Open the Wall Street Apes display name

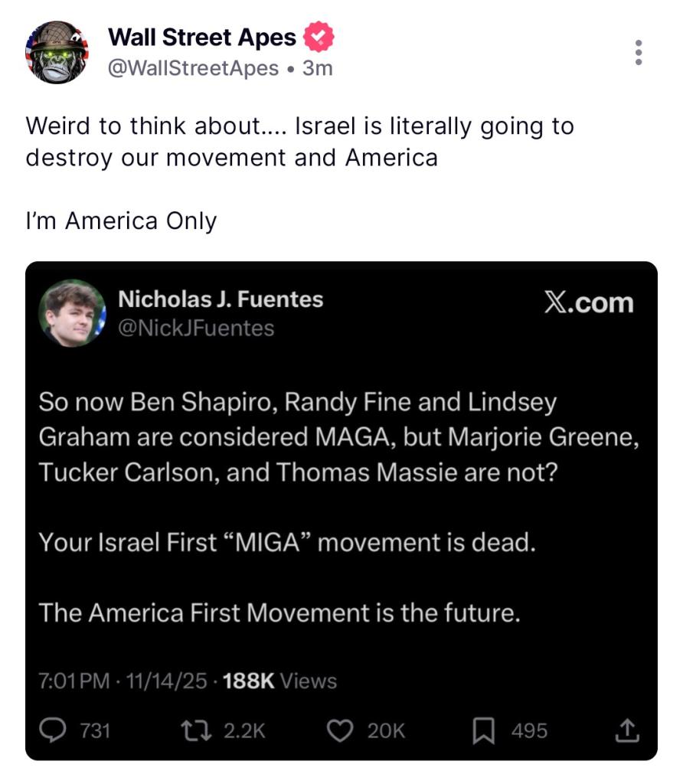202,37
